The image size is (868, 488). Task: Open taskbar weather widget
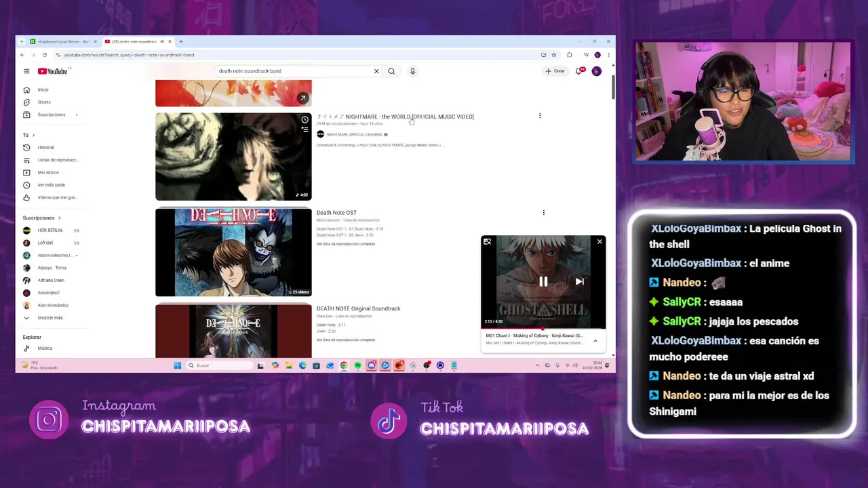click(39, 365)
